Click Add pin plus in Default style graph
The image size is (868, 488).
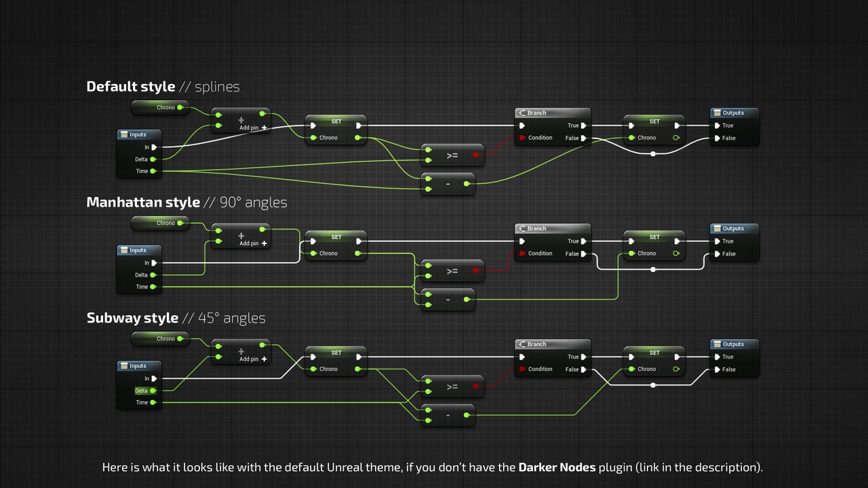click(264, 127)
